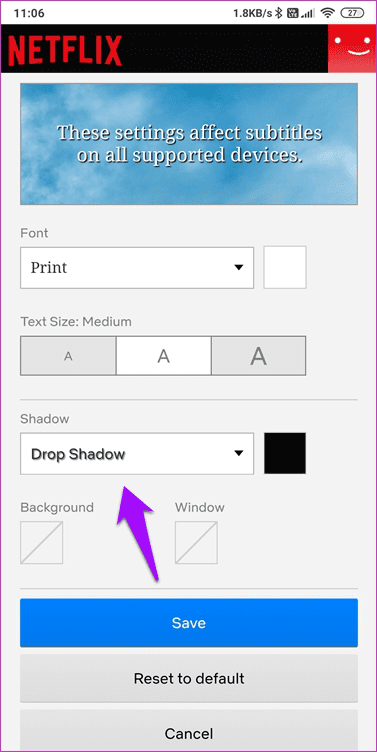Image resolution: width=377 pixels, height=752 pixels.
Task: Click Reset to default
Action: (189, 679)
